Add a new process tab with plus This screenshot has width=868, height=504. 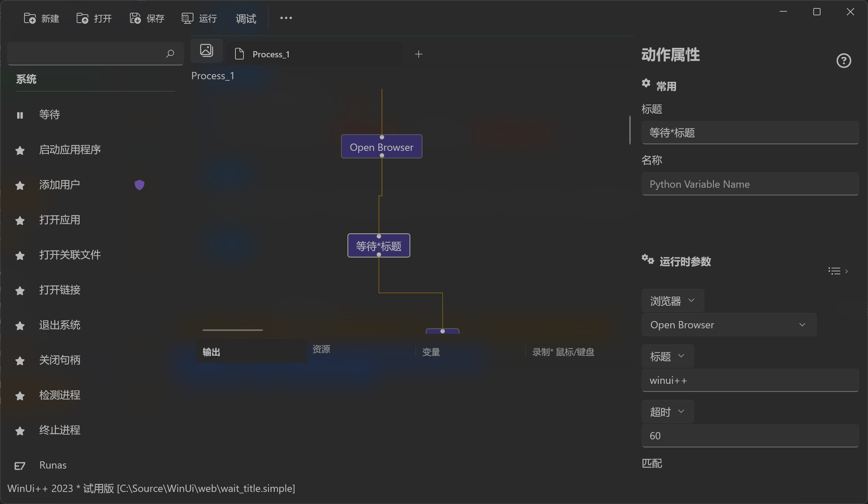click(419, 54)
